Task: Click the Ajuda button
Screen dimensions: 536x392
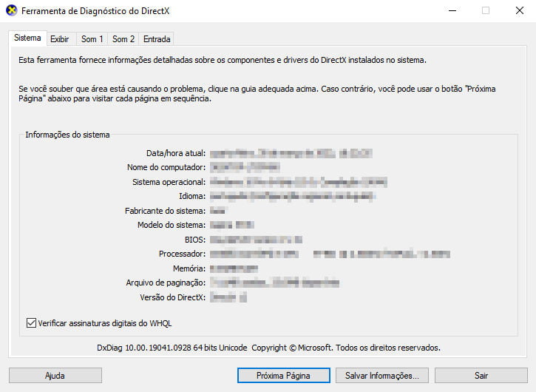Action: (x=55, y=376)
